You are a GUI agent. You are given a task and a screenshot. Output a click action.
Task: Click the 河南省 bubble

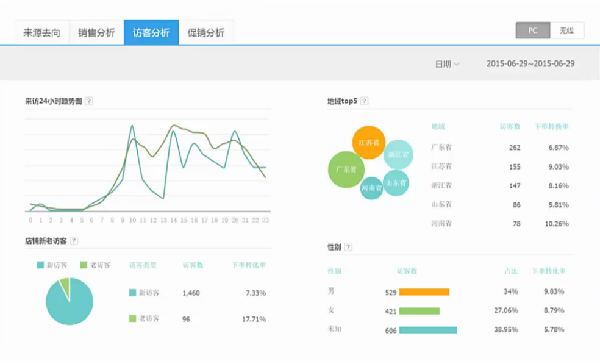pos(372,188)
